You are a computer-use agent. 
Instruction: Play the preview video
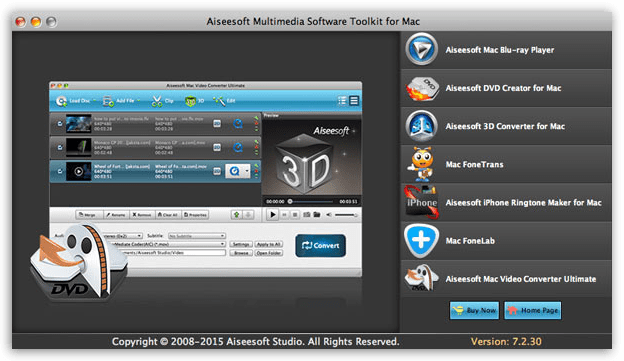point(273,215)
